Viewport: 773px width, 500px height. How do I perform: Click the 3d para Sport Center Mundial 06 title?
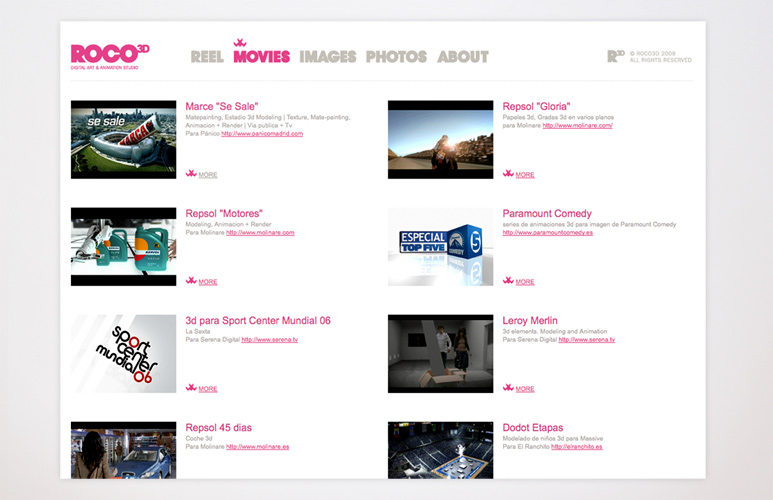[258, 321]
